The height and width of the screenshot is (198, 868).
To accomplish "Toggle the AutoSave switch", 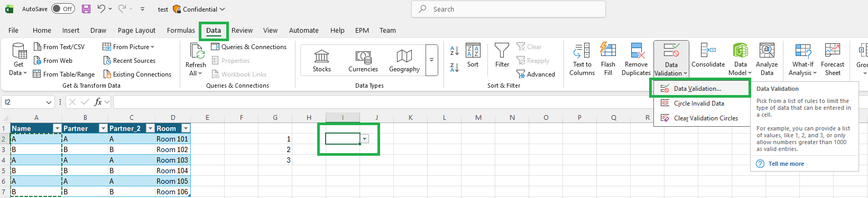I will pos(63,9).
